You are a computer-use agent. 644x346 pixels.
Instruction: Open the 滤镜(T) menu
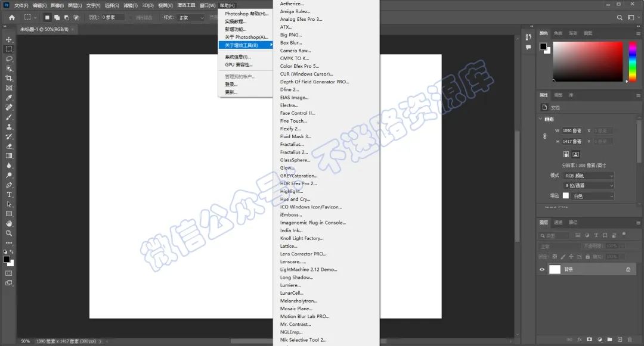131,5
